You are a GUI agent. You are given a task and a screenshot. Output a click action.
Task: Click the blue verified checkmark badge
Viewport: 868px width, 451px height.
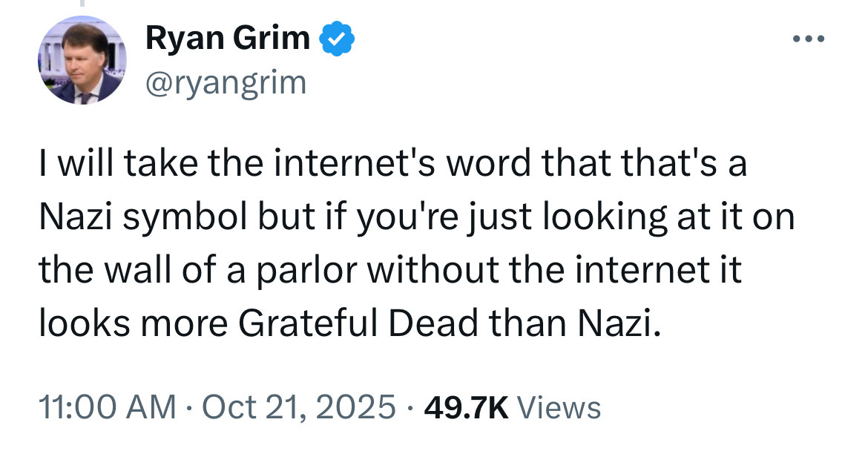[337, 38]
